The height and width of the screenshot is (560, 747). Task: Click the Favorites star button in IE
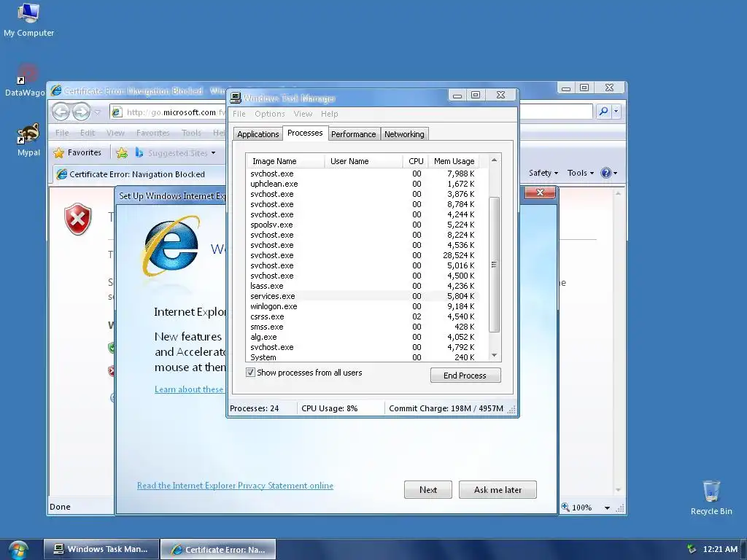click(x=77, y=153)
